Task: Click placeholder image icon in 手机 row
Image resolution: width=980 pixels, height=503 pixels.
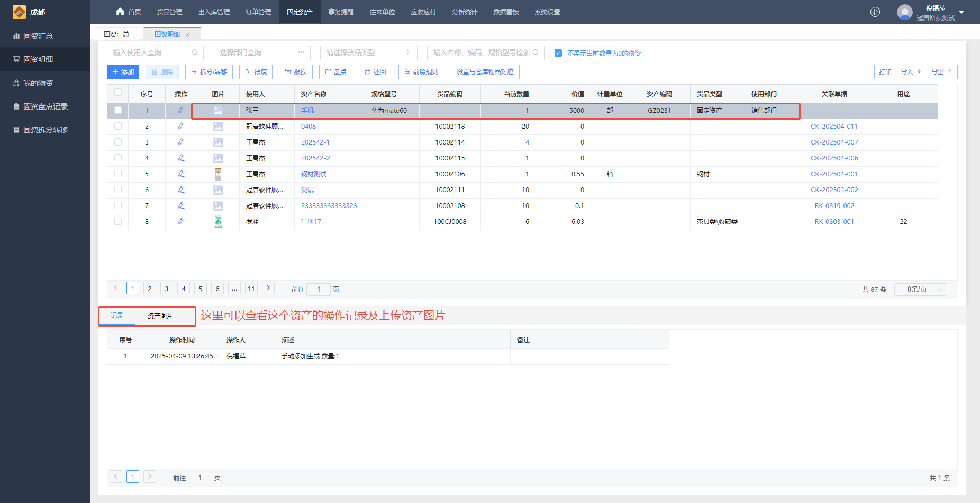Action: pos(218,111)
